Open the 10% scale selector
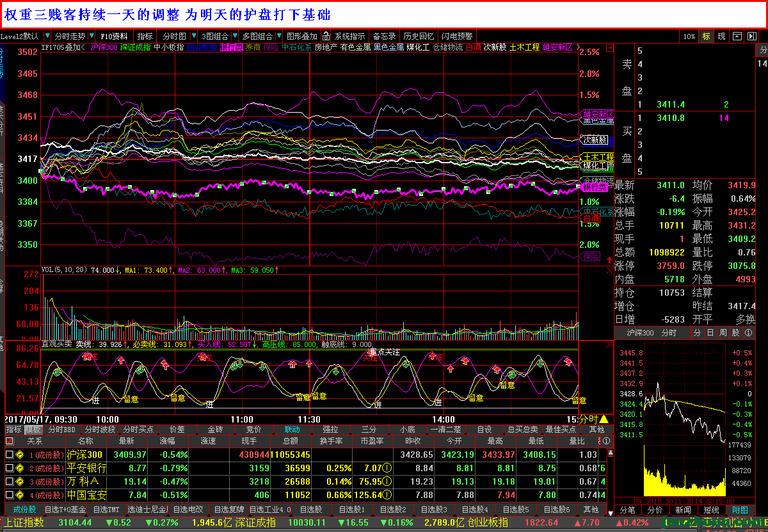768x532 pixels. pyautogui.click(x=689, y=36)
